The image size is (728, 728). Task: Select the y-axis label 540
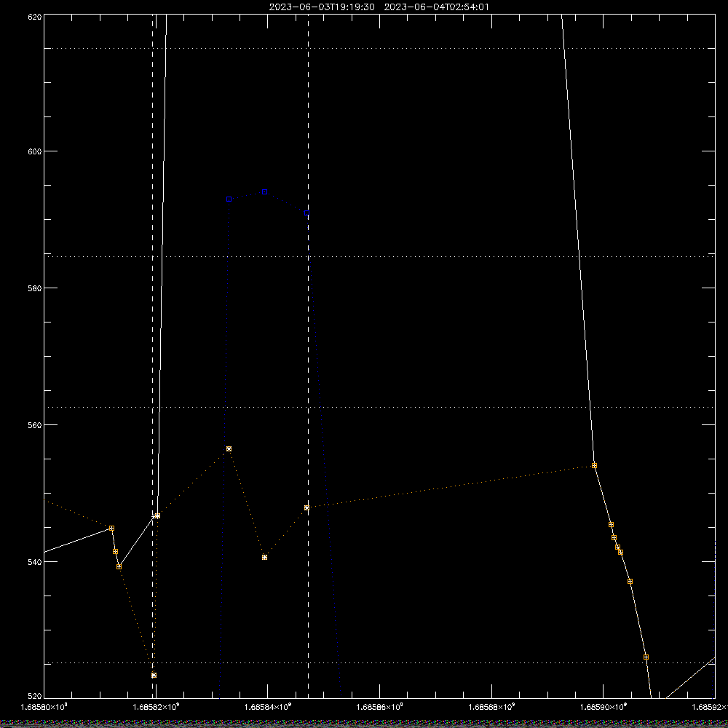pyautogui.click(x=35, y=562)
